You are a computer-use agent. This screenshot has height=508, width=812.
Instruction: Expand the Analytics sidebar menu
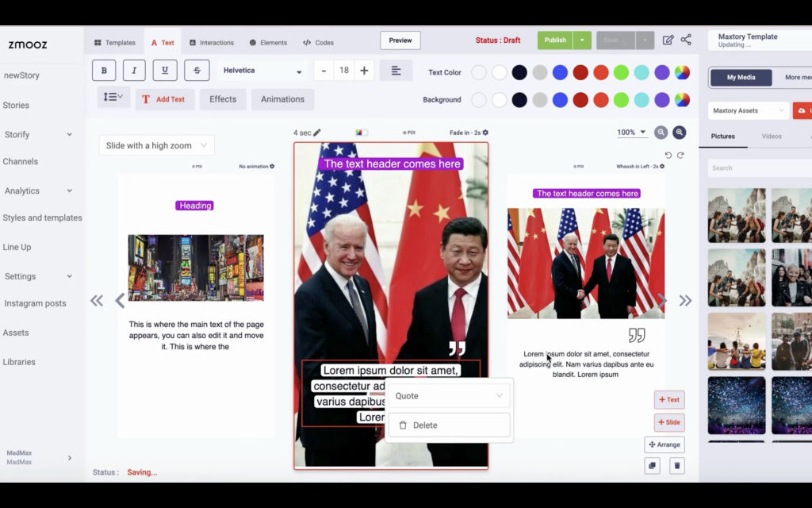(x=70, y=190)
